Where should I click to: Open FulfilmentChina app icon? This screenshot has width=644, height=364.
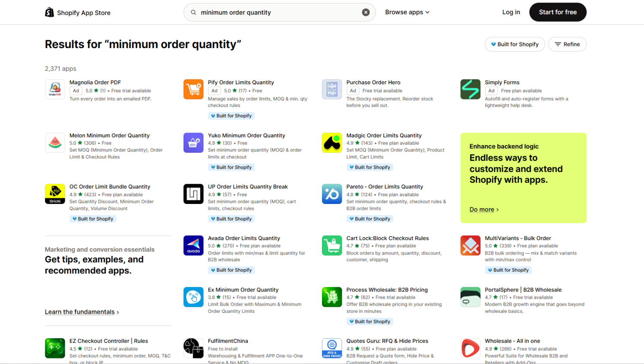[x=193, y=348]
